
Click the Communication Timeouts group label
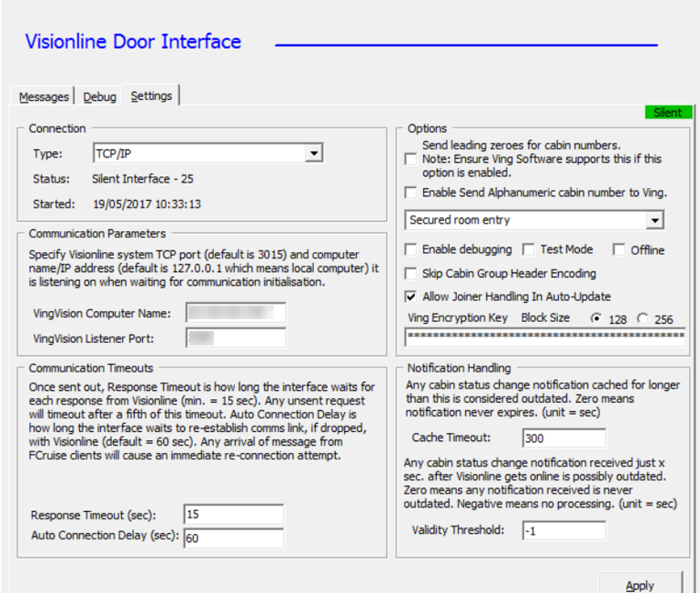tap(91, 368)
